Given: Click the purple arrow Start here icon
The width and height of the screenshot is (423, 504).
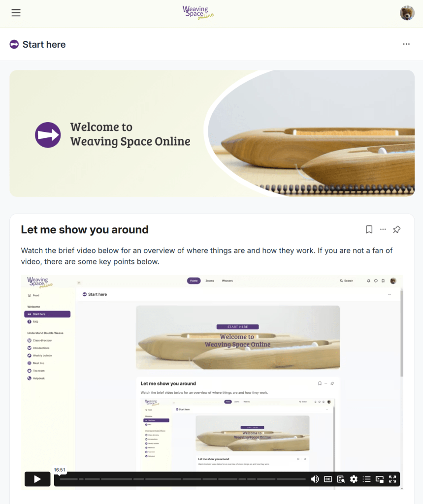Looking at the screenshot, I should pyautogui.click(x=14, y=44).
